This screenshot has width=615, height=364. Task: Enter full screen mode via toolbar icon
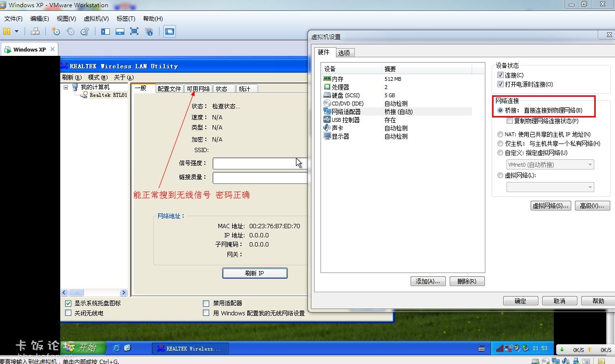pos(134,31)
